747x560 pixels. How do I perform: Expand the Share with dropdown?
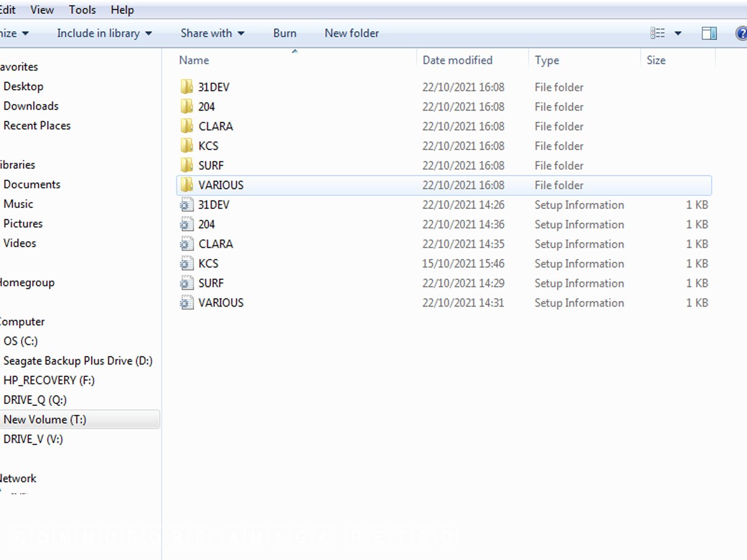point(212,34)
